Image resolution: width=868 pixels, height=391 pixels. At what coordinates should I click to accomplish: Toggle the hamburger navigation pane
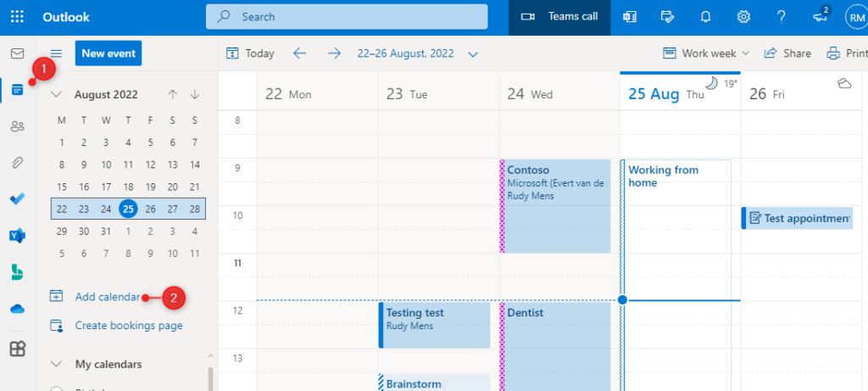click(57, 53)
